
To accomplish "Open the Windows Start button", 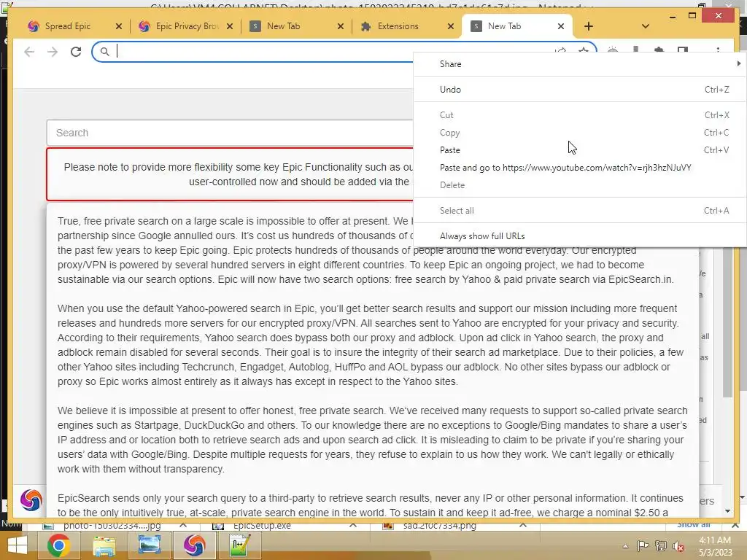I will pos(18,545).
